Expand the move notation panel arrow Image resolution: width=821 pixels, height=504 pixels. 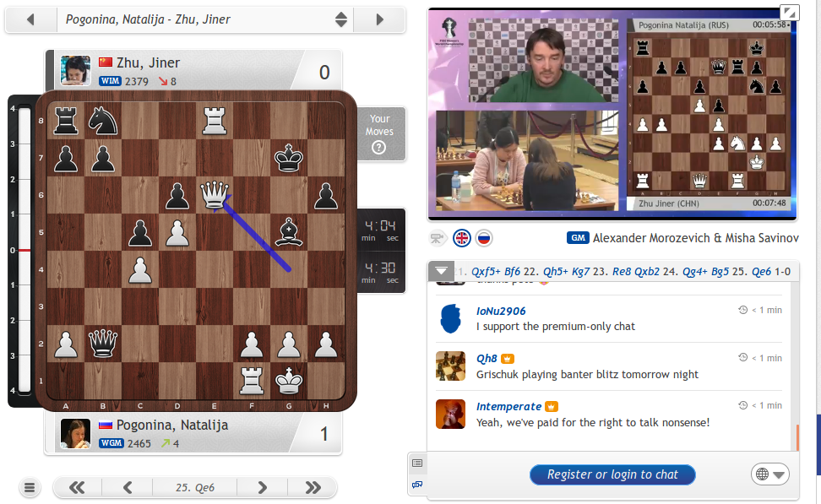(441, 272)
